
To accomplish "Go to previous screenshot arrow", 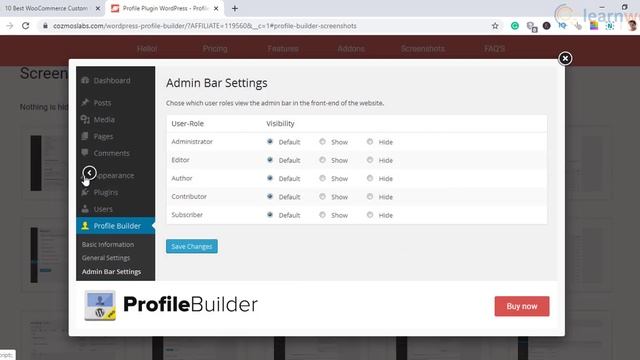I will [89, 173].
